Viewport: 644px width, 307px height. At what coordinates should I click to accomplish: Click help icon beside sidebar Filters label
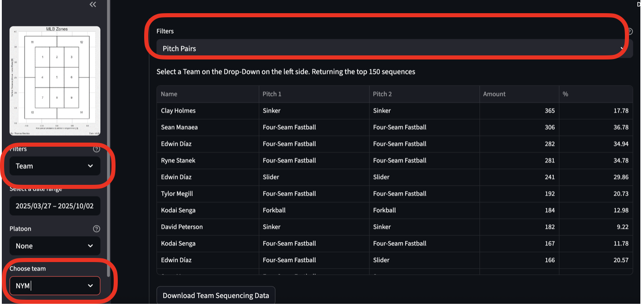click(96, 149)
